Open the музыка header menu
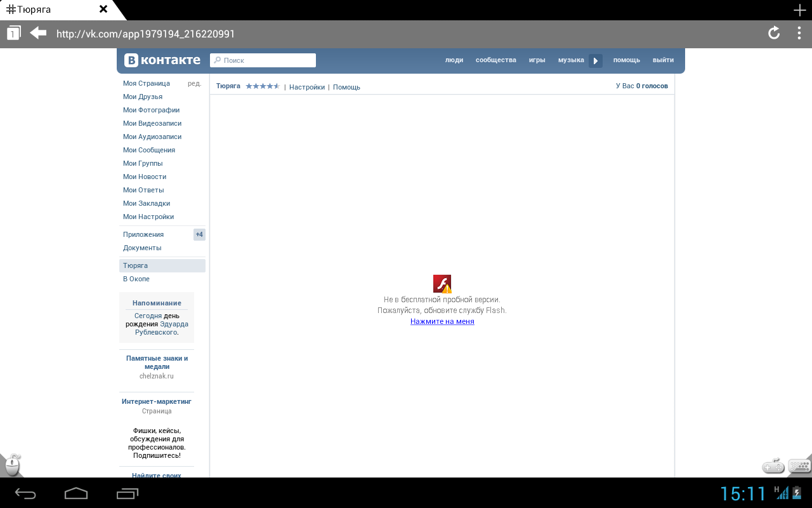The height and width of the screenshot is (508, 812). click(x=571, y=60)
